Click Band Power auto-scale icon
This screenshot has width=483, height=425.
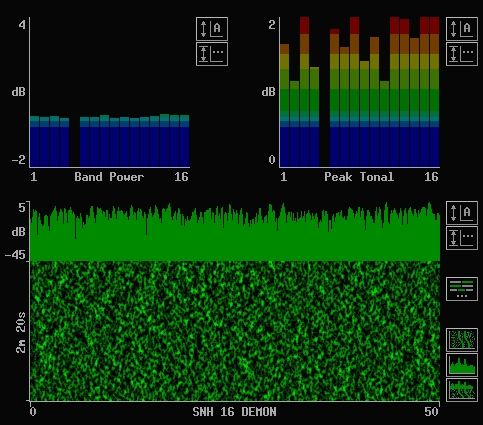point(212,29)
